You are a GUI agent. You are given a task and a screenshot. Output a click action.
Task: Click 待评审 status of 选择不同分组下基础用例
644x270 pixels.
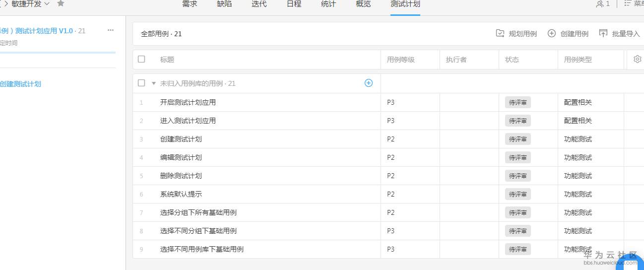pyautogui.click(x=518, y=231)
